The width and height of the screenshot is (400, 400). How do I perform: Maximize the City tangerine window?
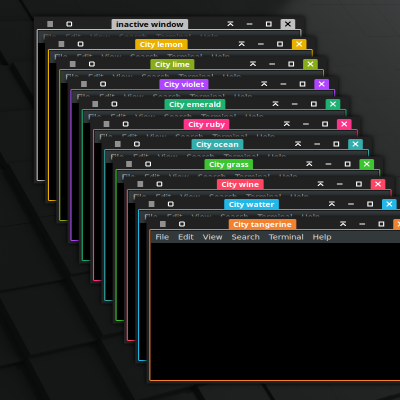pos(381,224)
